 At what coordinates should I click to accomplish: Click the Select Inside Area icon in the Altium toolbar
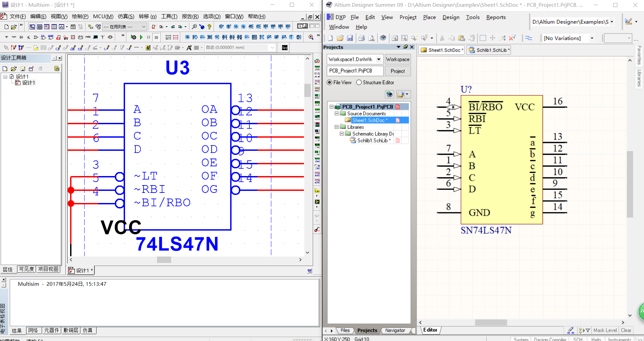pyautogui.click(x=483, y=38)
